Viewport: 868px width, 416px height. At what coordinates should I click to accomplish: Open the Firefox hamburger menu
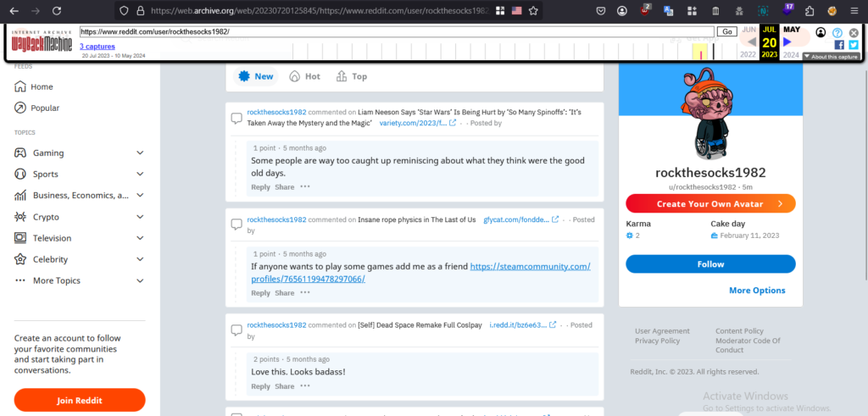(854, 10)
